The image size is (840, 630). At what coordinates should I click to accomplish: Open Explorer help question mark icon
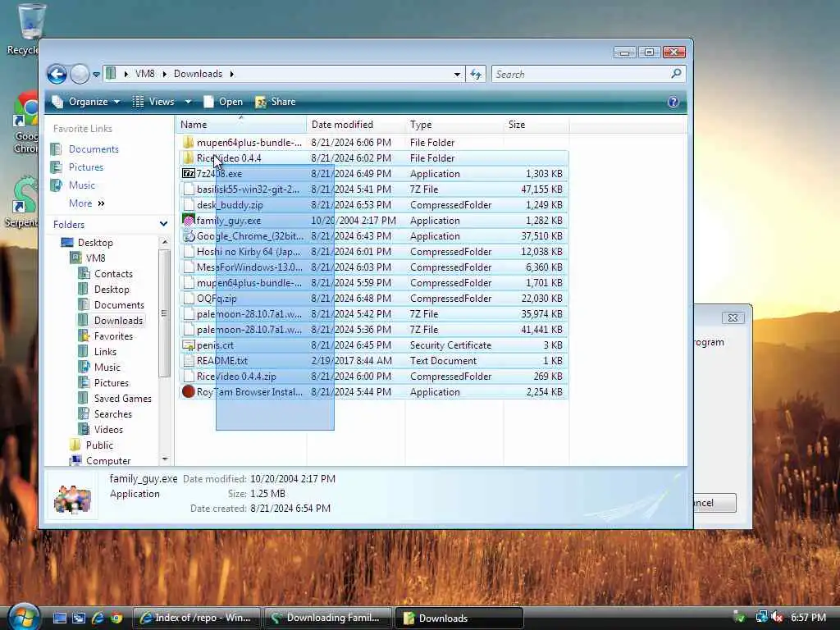673,102
